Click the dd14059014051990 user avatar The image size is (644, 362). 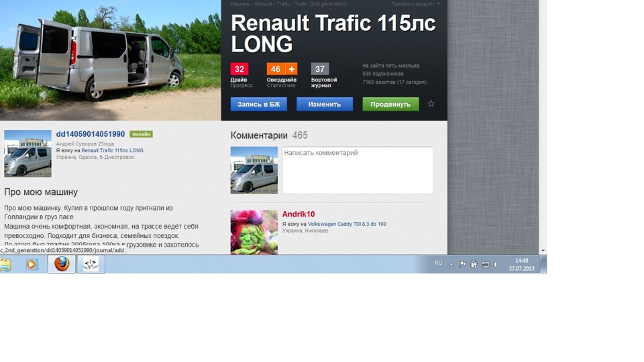coord(28,154)
